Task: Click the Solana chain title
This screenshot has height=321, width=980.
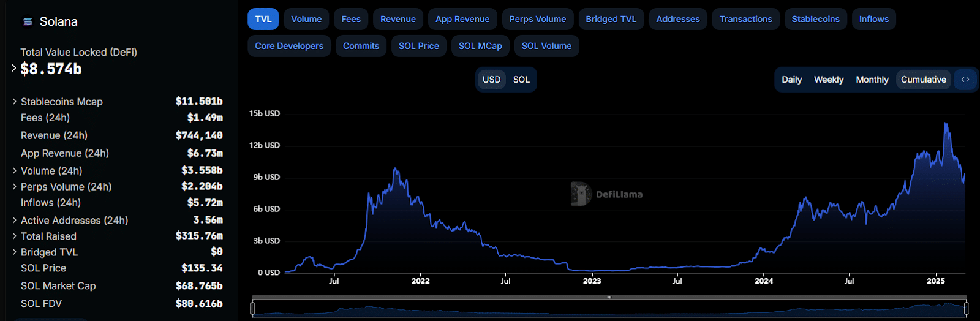Action: (x=59, y=21)
